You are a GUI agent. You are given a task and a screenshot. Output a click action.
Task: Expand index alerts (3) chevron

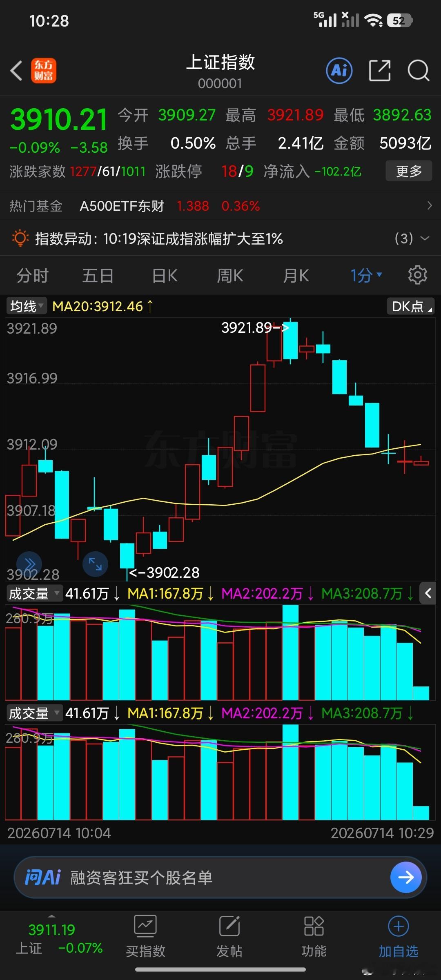[425, 238]
